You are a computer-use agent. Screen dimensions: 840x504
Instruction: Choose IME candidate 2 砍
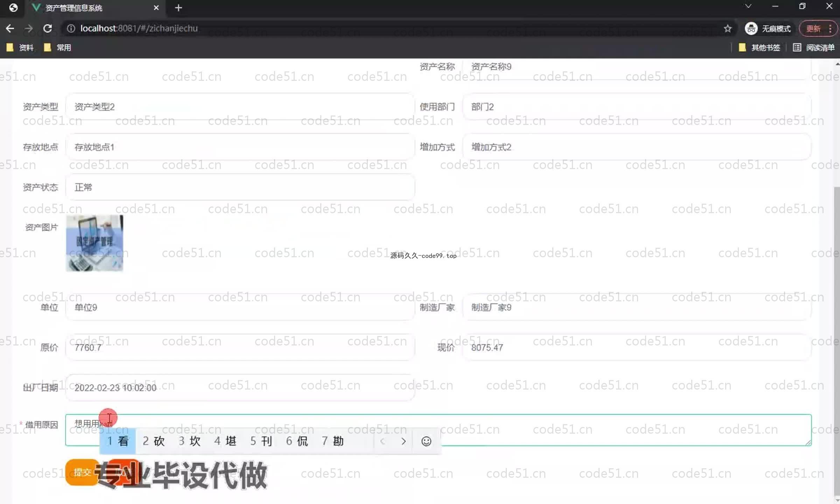pyautogui.click(x=154, y=441)
